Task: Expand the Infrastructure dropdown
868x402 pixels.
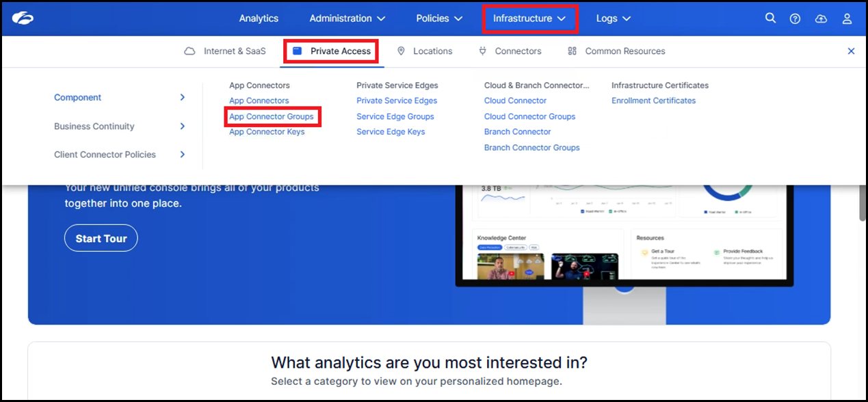Action: tap(530, 18)
